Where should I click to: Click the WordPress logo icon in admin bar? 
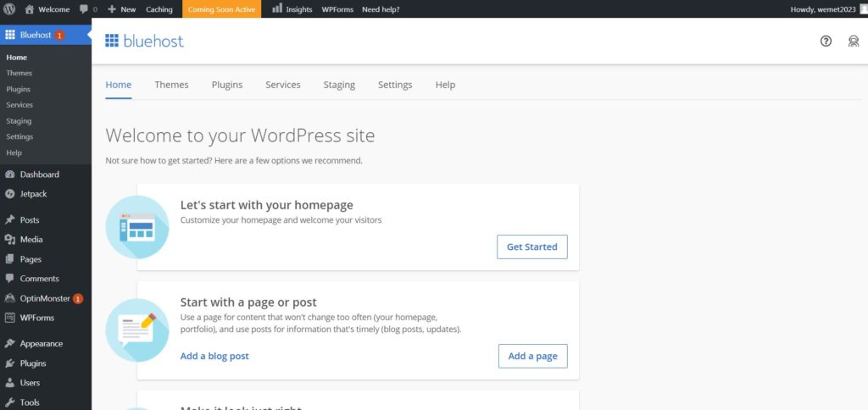[x=9, y=8]
